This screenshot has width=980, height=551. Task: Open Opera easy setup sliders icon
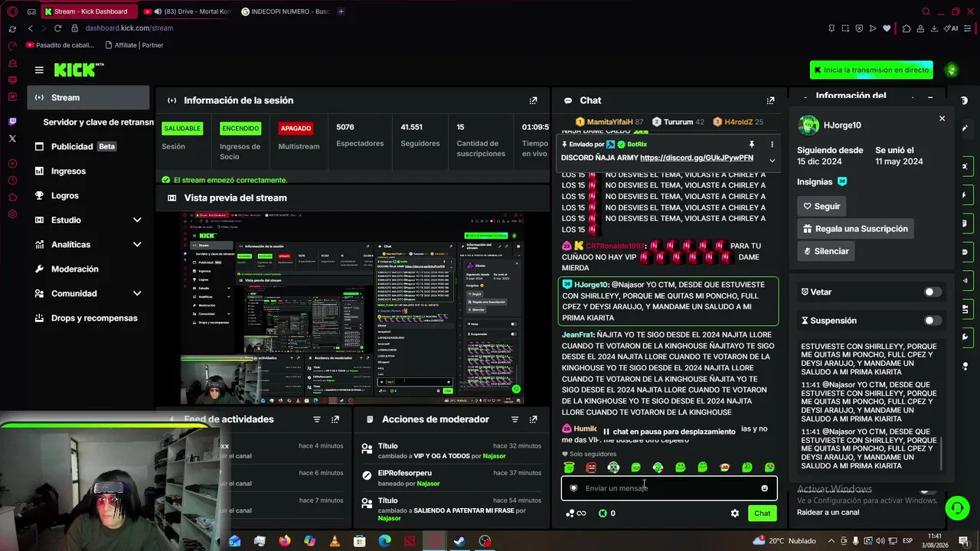969,28
